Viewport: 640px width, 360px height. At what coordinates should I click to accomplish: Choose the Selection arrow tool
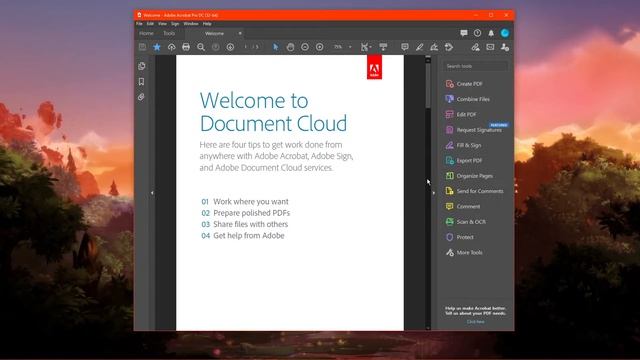point(276,47)
